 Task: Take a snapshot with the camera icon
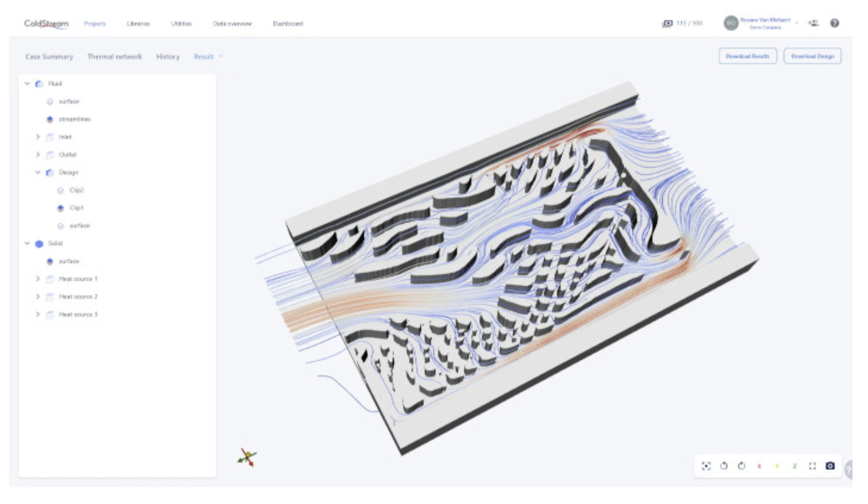pos(830,466)
